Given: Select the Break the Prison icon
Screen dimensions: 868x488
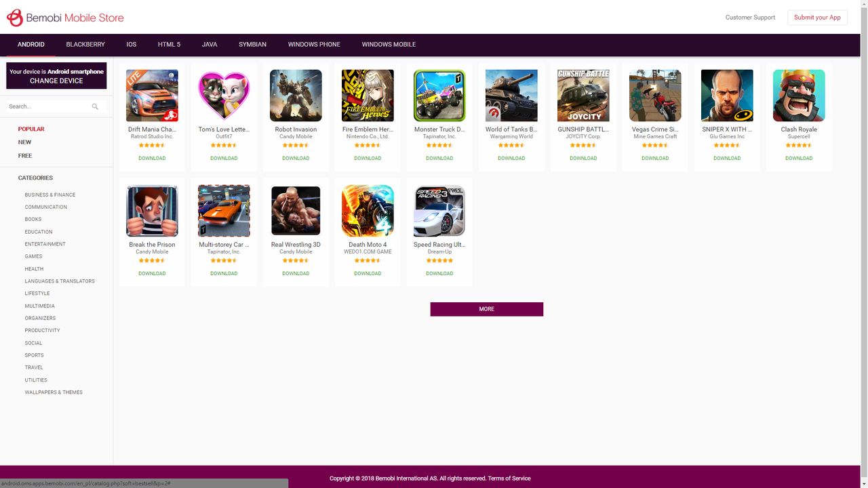Looking at the screenshot, I should click(x=152, y=211).
